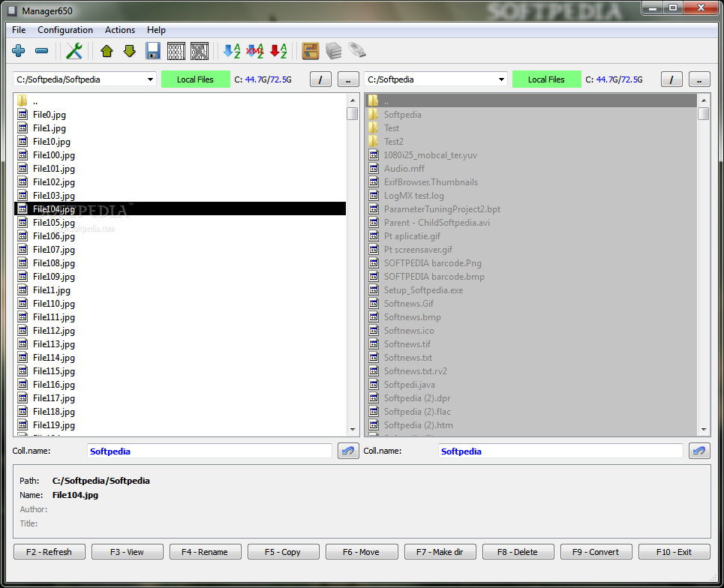Click the right Coll.name Softpedia input field
The width and height of the screenshot is (724, 588).
(x=560, y=451)
